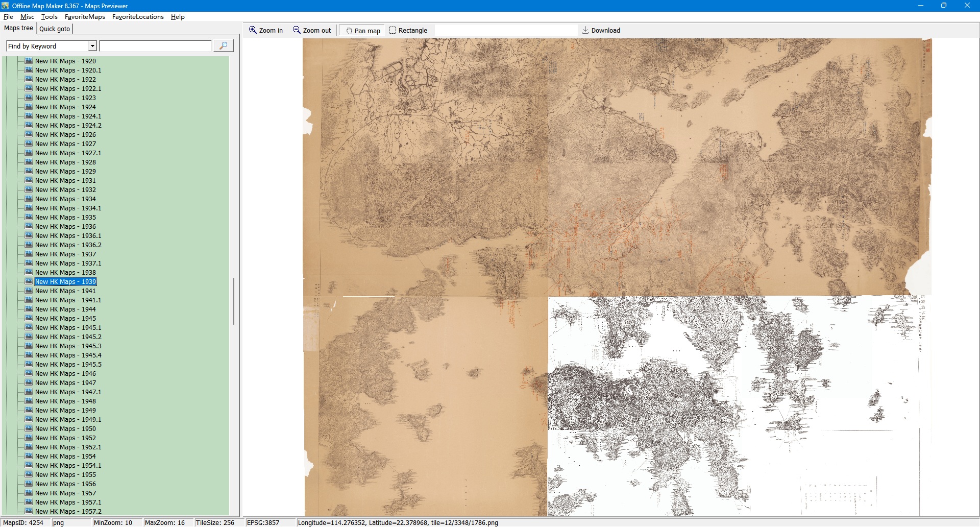Open the Tools menu
Screen dimensions: 980x527
(49, 17)
